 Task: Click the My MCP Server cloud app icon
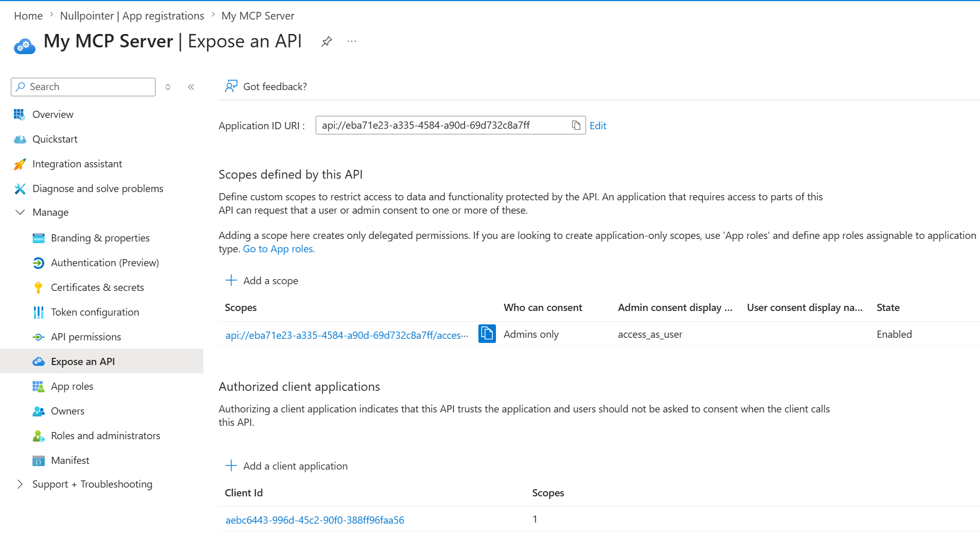[x=24, y=46]
